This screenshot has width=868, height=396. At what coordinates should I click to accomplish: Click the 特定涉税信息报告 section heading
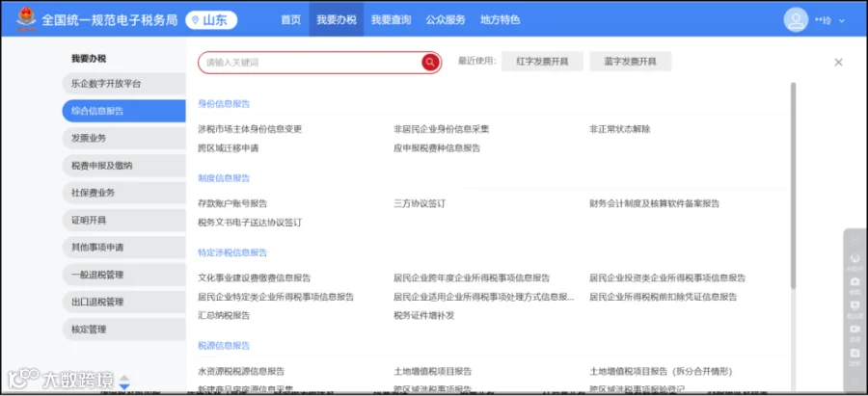[232, 252]
